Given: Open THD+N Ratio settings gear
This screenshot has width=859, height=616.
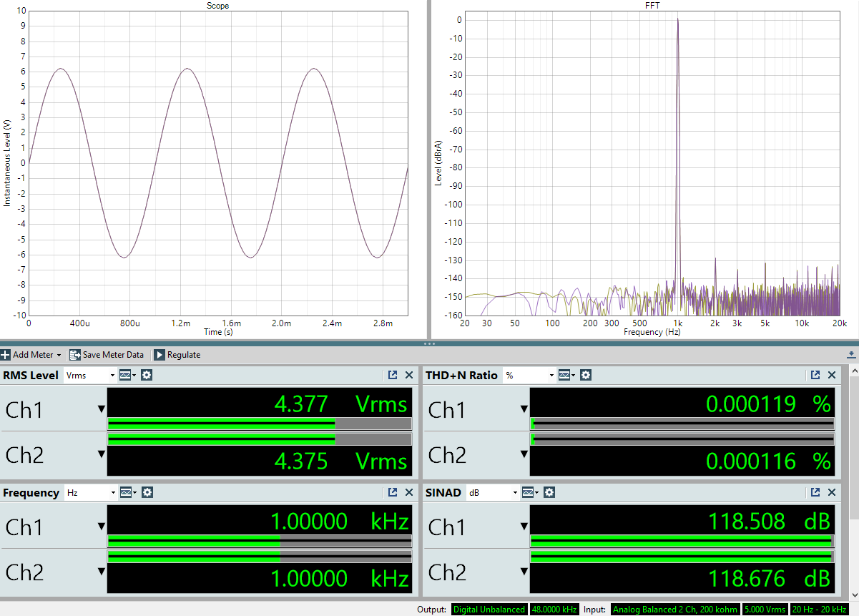Looking at the screenshot, I should tap(586, 375).
